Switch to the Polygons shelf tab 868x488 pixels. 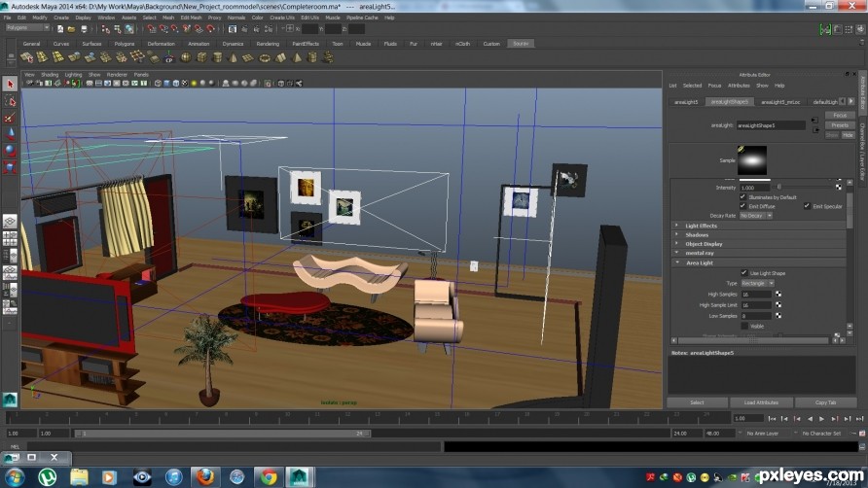(125, 44)
